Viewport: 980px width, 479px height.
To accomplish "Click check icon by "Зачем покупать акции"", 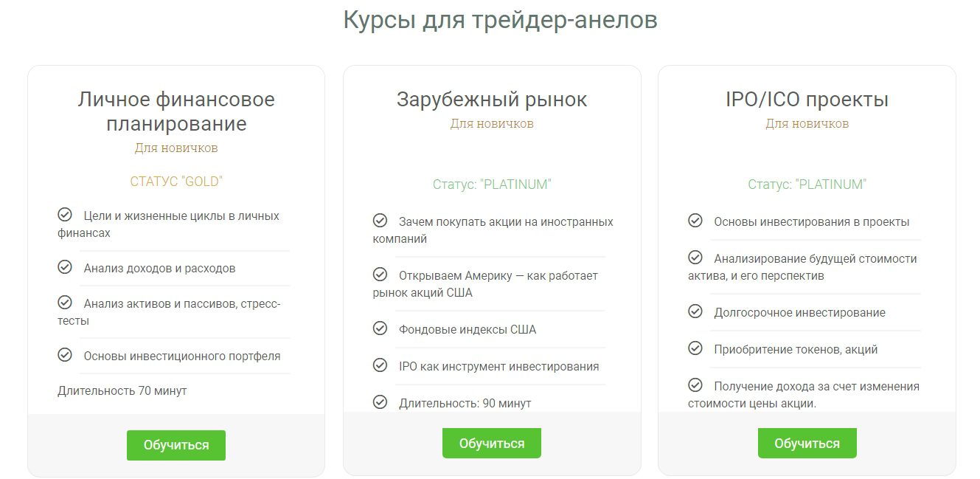I will click(380, 221).
